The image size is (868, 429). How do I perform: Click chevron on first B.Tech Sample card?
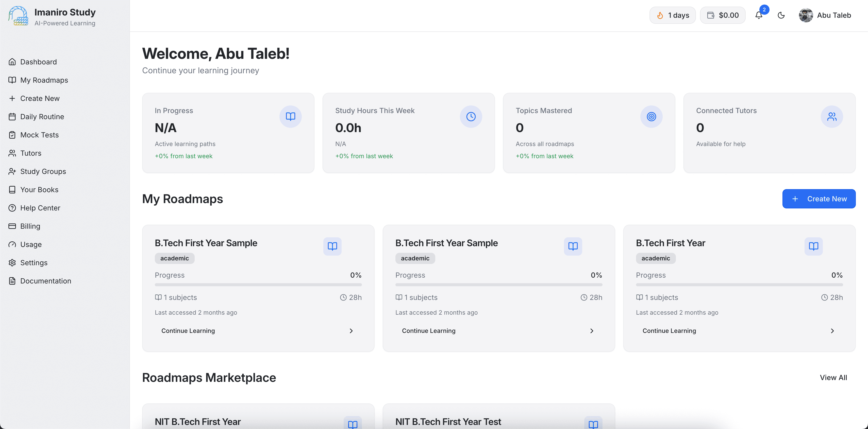(x=351, y=331)
